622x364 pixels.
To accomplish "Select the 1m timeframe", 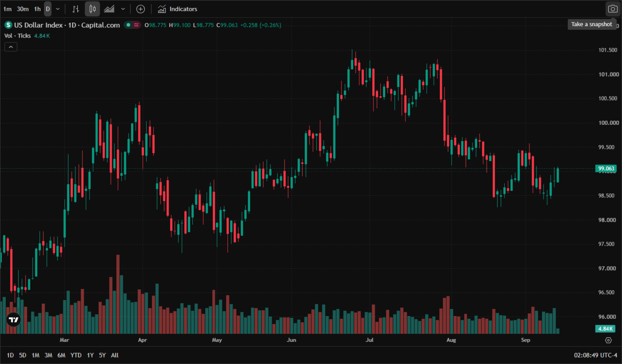I will click(7, 9).
